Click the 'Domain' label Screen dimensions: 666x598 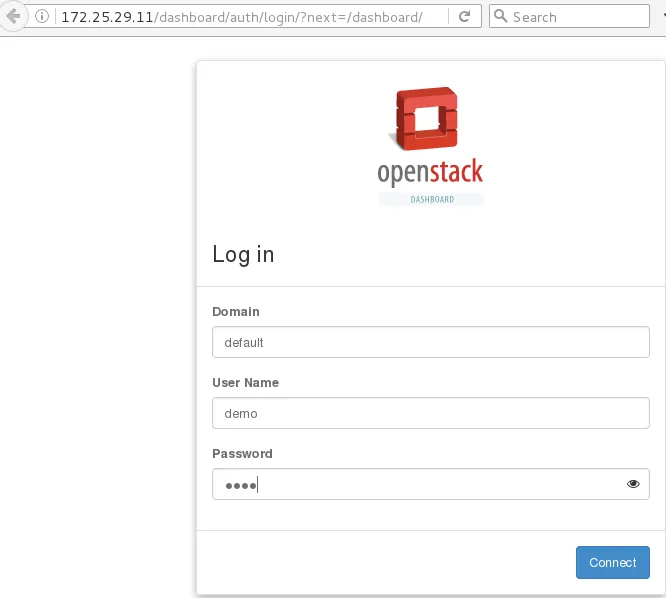pos(236,311)
